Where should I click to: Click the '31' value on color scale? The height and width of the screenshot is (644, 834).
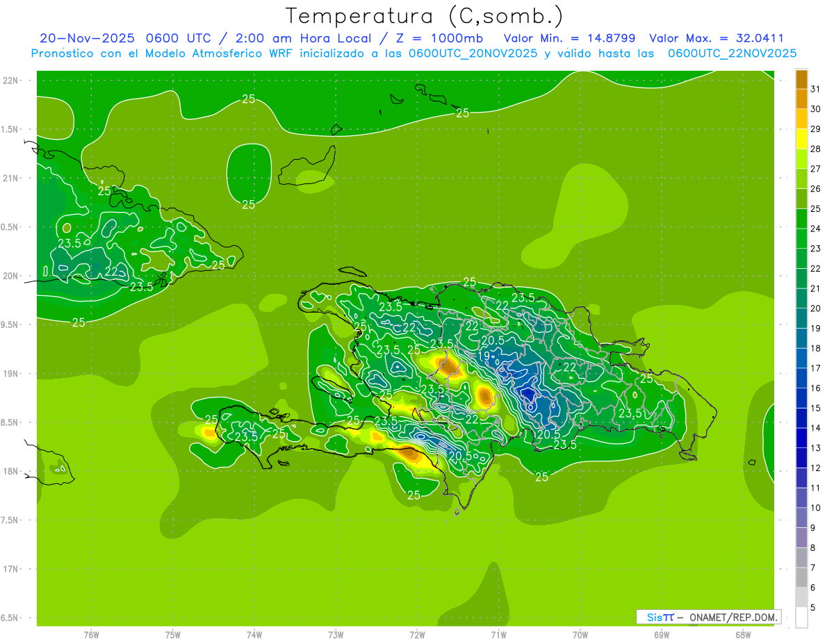click(x=815, y=88)
